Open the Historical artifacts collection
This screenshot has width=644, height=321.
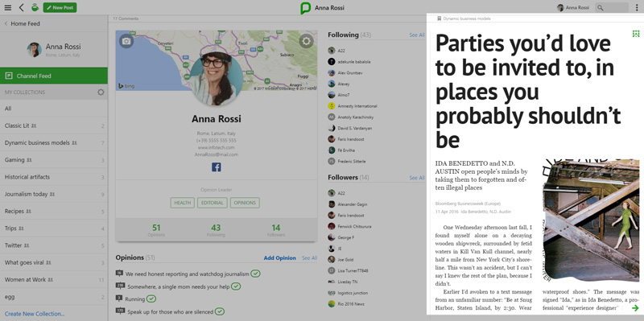point(54,177)
